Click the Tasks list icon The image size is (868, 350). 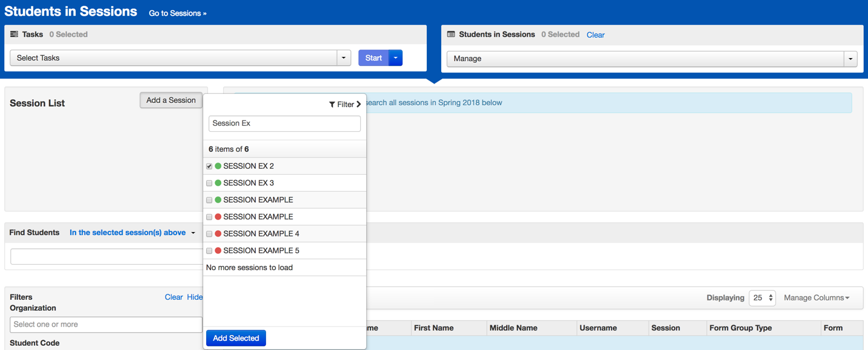point(14,34)
